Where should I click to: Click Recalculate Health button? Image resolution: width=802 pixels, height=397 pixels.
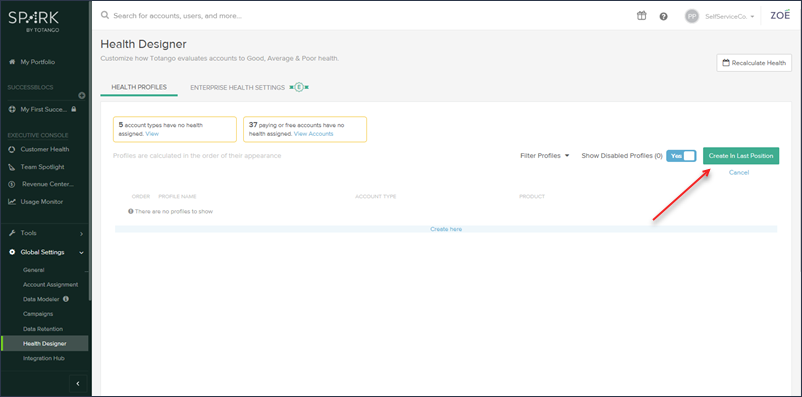[x=754, y=63]
